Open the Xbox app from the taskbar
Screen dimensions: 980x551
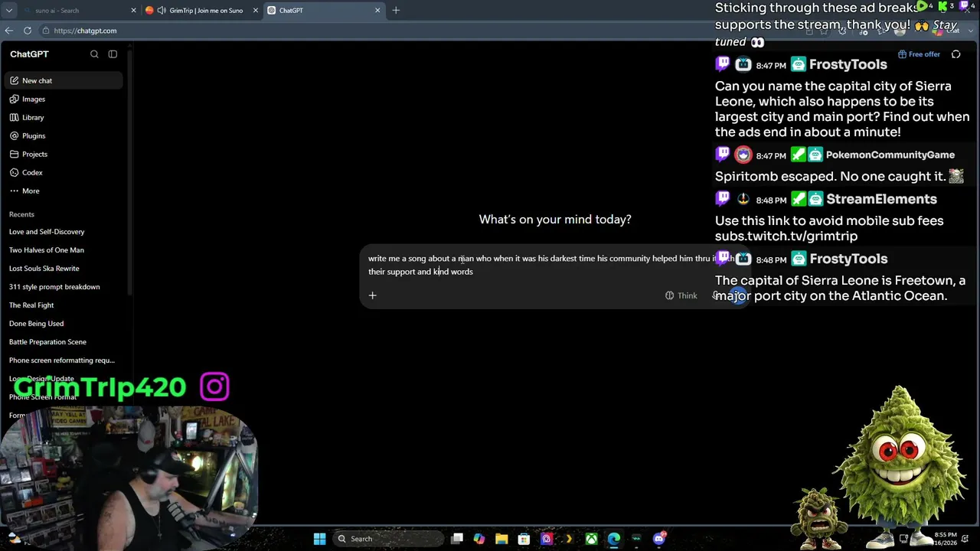point(592,539)
